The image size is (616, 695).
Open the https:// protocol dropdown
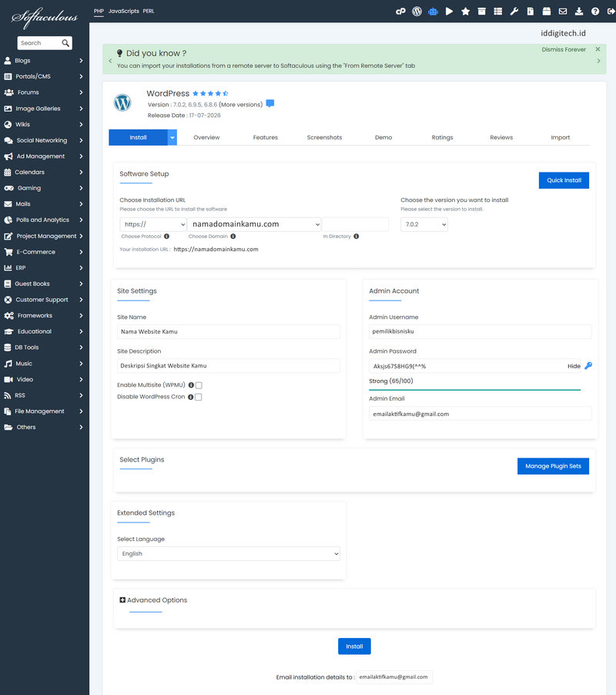[x=152, y=224]
